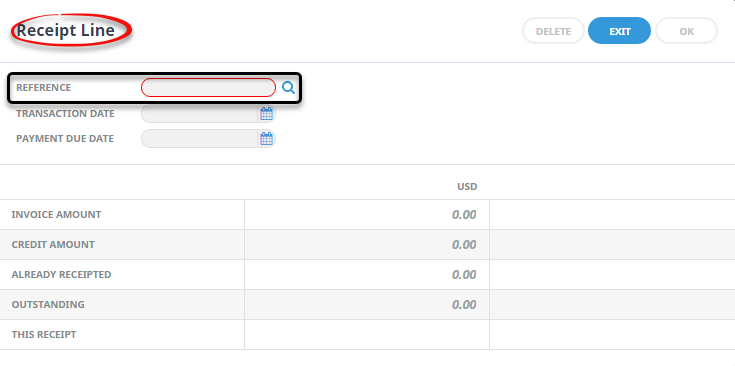This screenshot has width=735, height=366.
Task: Click the Outstanding 0.00 value
Action: (464, 305)
